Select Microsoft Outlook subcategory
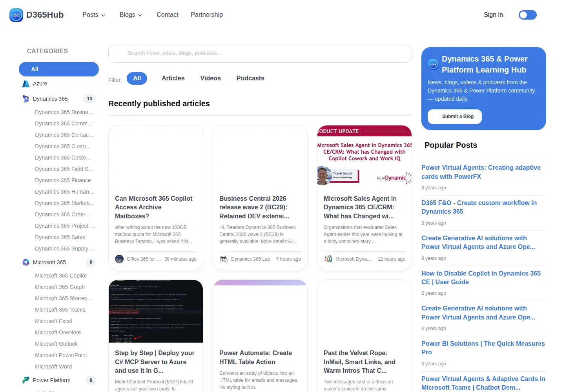565x392 pixels. pos(56,344)
